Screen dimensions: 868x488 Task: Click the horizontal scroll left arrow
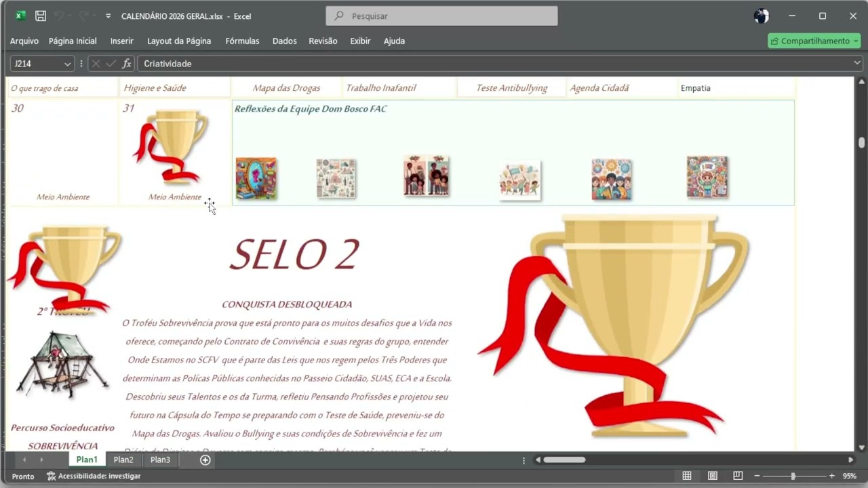coord(538,460)
